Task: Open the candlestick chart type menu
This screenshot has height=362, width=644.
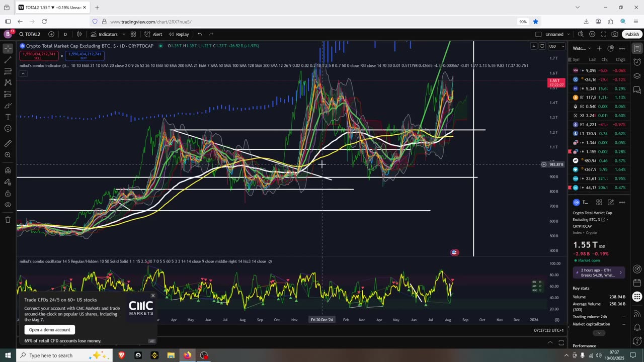Action: 79,34
